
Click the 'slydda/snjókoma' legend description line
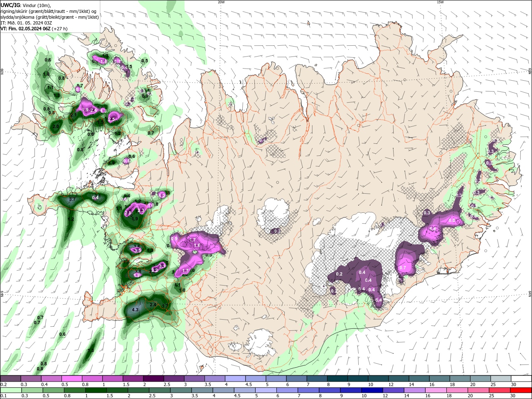click(x=50, y=17)
